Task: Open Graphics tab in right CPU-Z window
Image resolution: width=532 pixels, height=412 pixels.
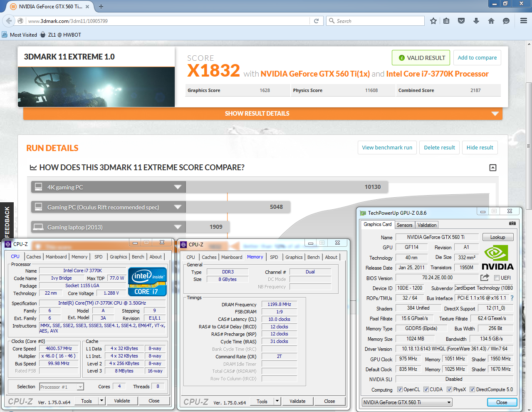Action: coord(294,257)
